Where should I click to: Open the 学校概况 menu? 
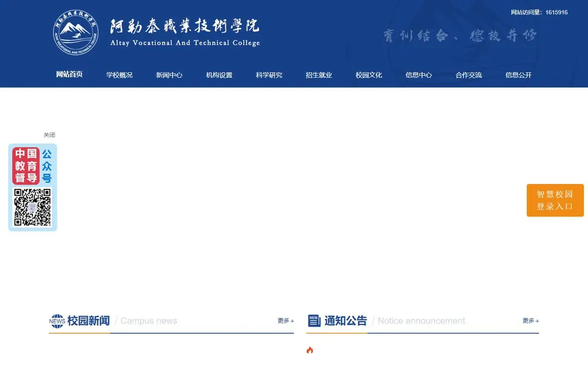[119, 75]
